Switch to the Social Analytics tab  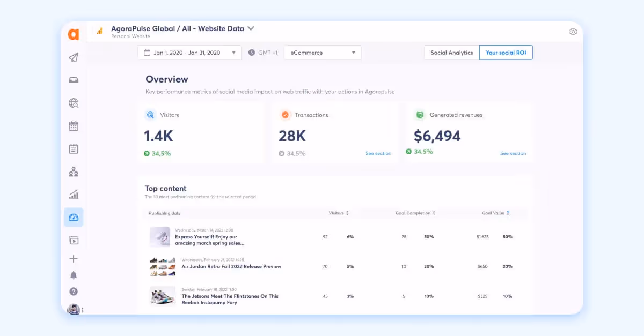(x=451, y=53)
